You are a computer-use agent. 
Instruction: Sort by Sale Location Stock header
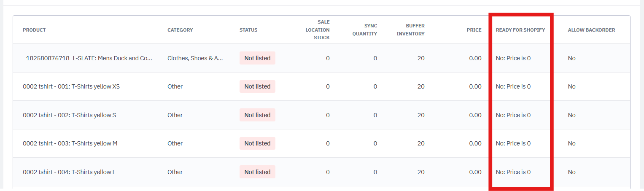click(x=318, y=30)
